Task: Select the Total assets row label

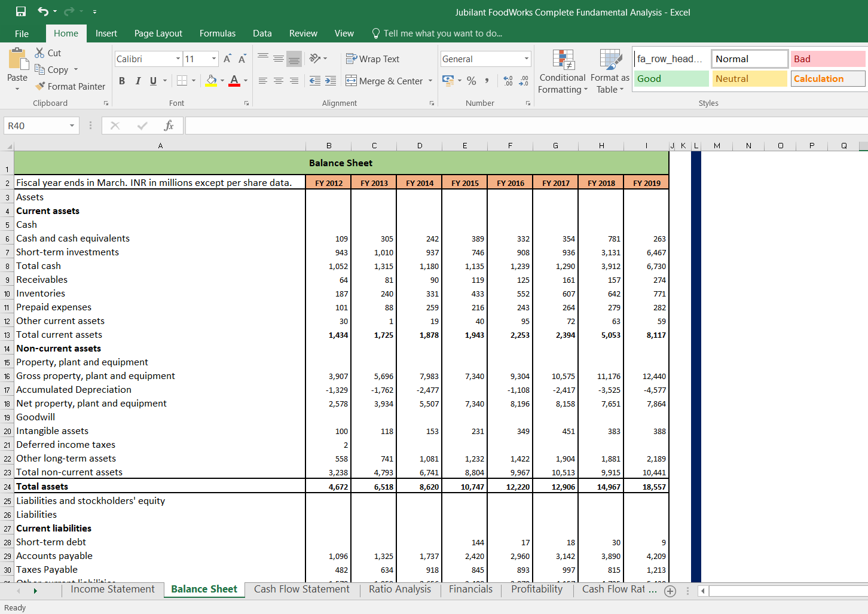Action: [42, 487]
